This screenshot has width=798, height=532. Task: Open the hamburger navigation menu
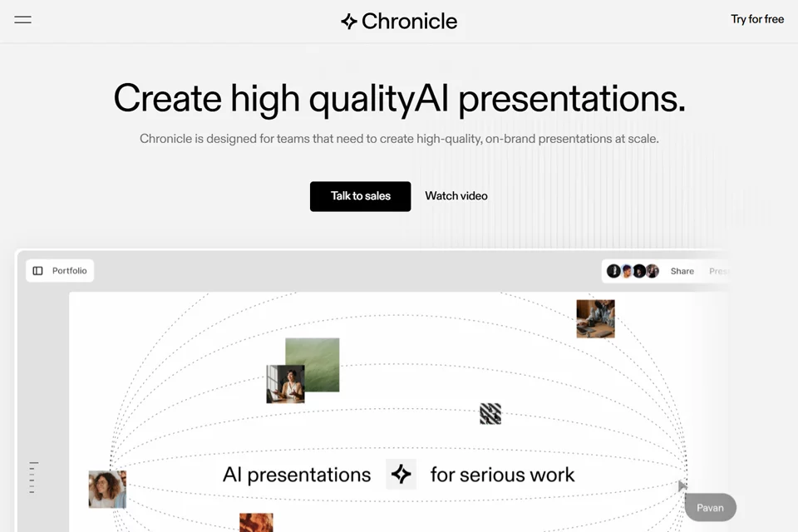click(23, 20)
